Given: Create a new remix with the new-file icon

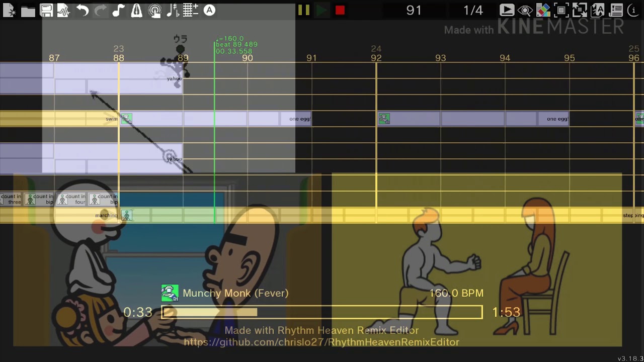Looking at the screenshot, I should pos(9,11).
